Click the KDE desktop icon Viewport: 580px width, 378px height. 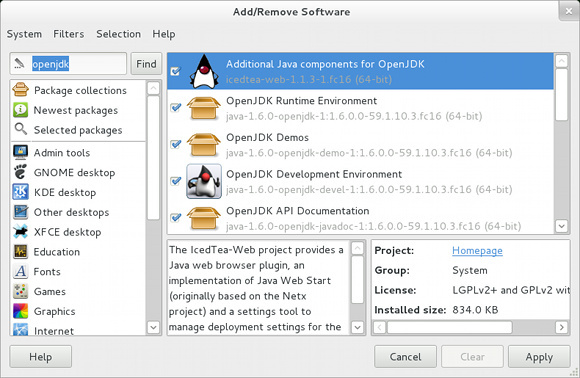pyautogui.click(x=20, y=192)
